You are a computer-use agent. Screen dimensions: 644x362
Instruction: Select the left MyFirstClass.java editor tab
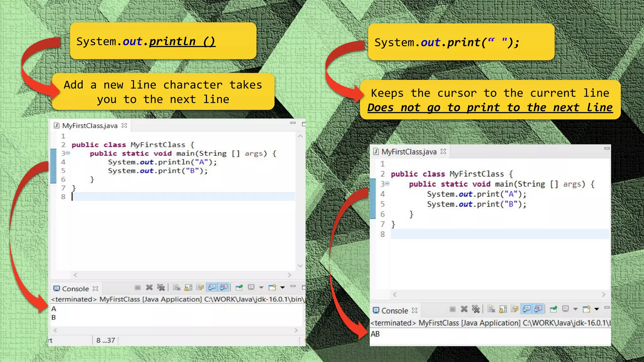tap(90, 126)
